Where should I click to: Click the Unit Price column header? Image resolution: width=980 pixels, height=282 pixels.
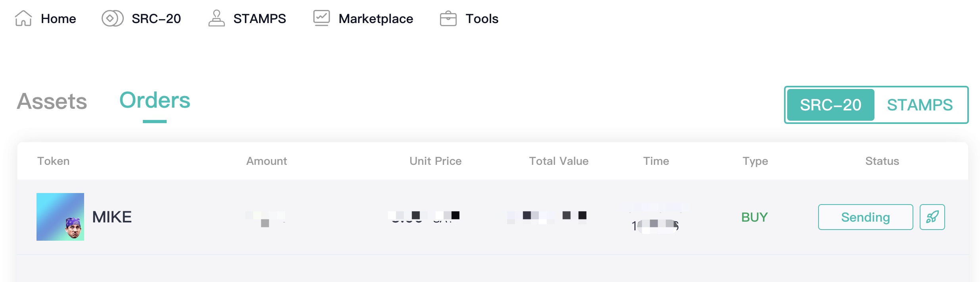tap(435, 161)
